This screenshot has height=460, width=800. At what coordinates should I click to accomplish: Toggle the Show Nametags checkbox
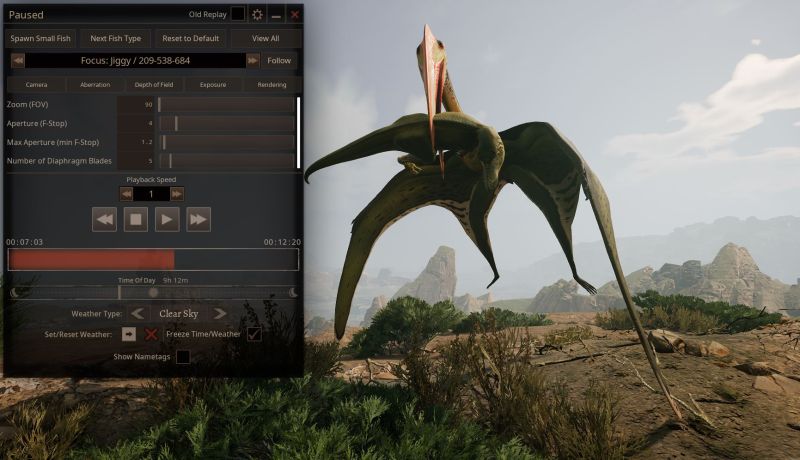coord(183,356)
